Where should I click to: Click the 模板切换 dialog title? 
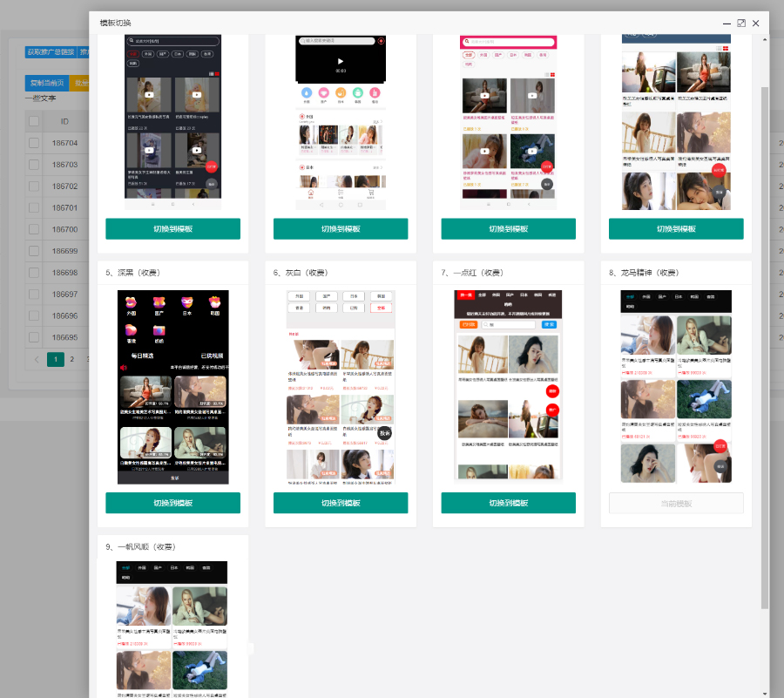(x=116, y=23)
